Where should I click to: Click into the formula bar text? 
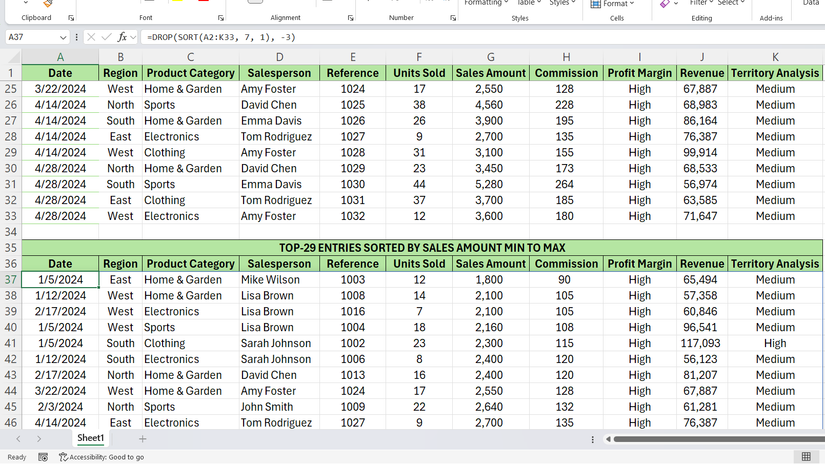(x=450, y=37)
